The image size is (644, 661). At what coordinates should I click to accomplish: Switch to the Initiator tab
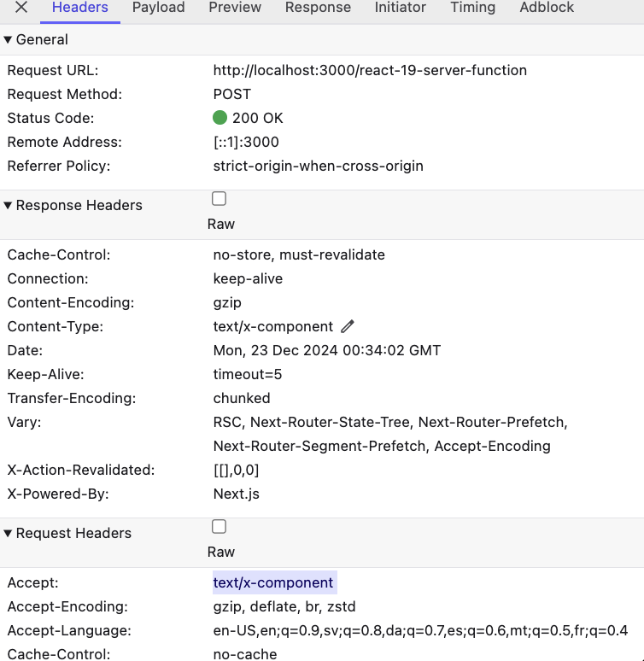point(401,7)
